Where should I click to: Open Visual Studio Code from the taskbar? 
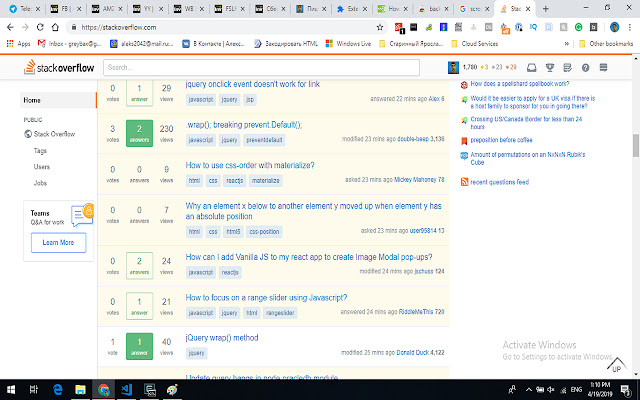tap(126, 390)
